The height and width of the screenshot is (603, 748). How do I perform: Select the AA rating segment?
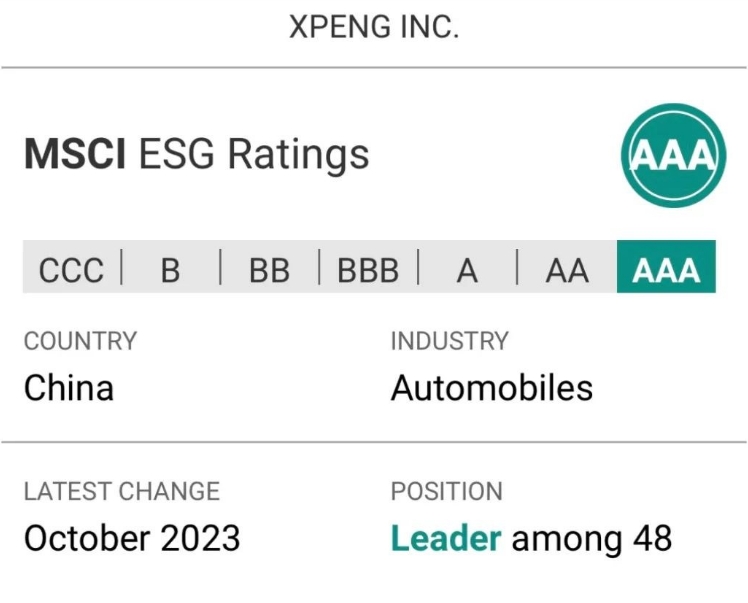click(567, 267)
